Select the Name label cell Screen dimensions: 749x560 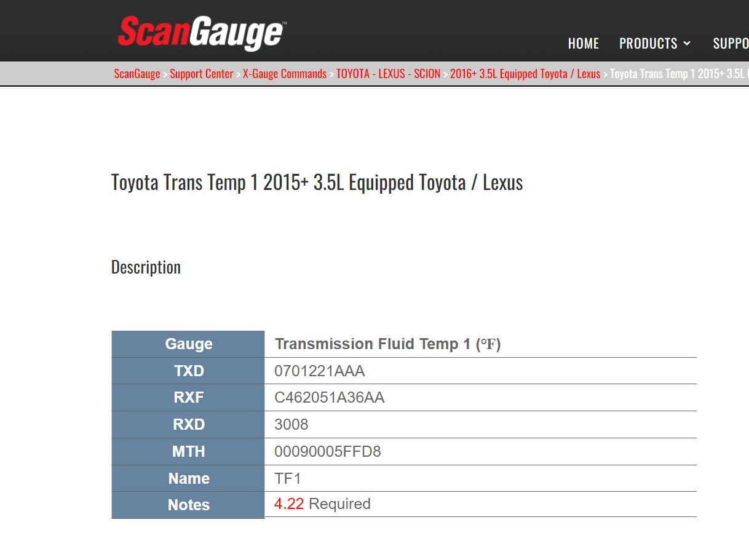(x=188, y=478)
